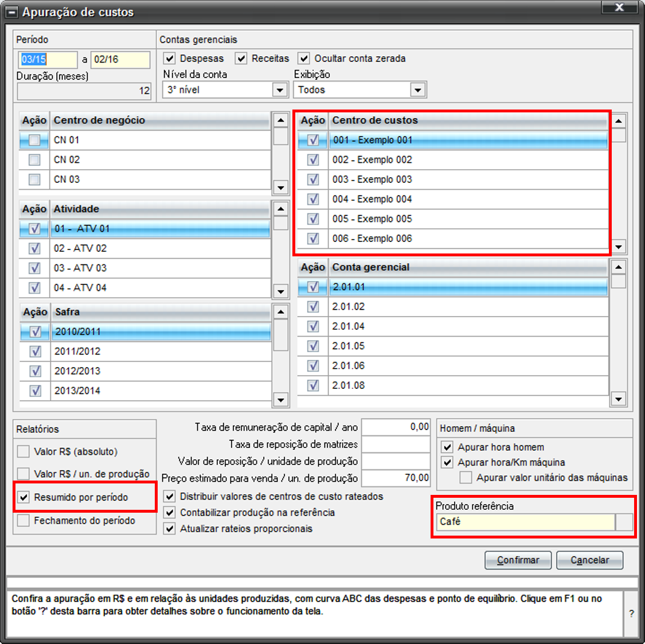The image size is (645, 644).
Task: Click the period end field 02/16
Action: click(x=120, y=59)
